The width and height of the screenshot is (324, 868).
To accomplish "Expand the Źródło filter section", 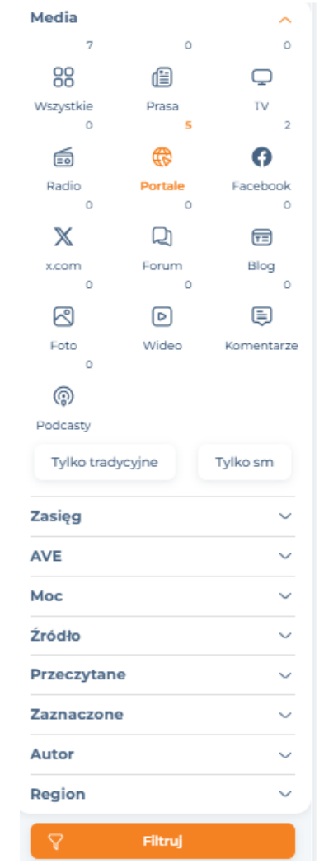I will click(162, 636).
